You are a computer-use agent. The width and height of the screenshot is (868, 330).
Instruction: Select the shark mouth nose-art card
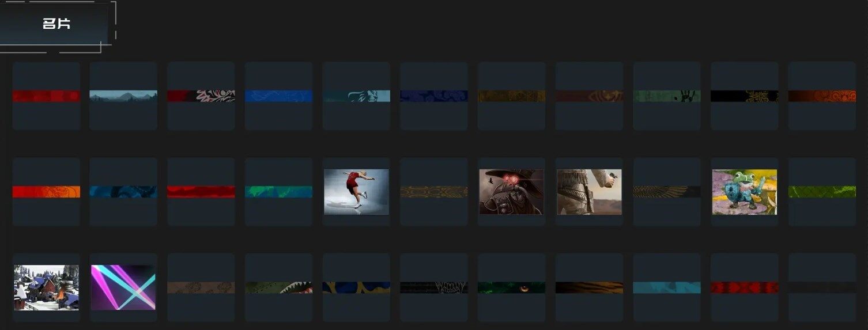coord(278,287)
